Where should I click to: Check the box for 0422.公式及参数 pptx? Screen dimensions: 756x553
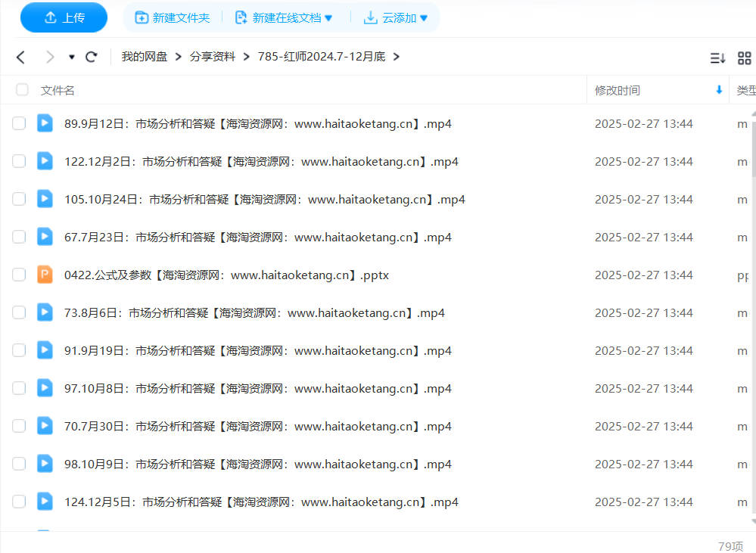[19, 275]
